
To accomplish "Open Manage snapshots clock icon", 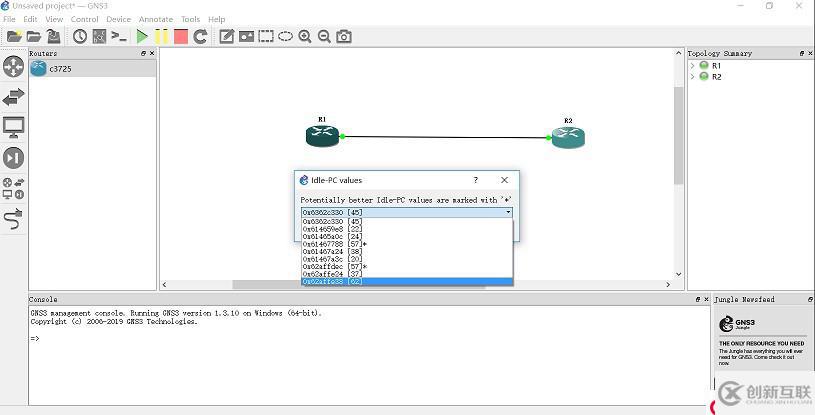I will click(80, 36).
